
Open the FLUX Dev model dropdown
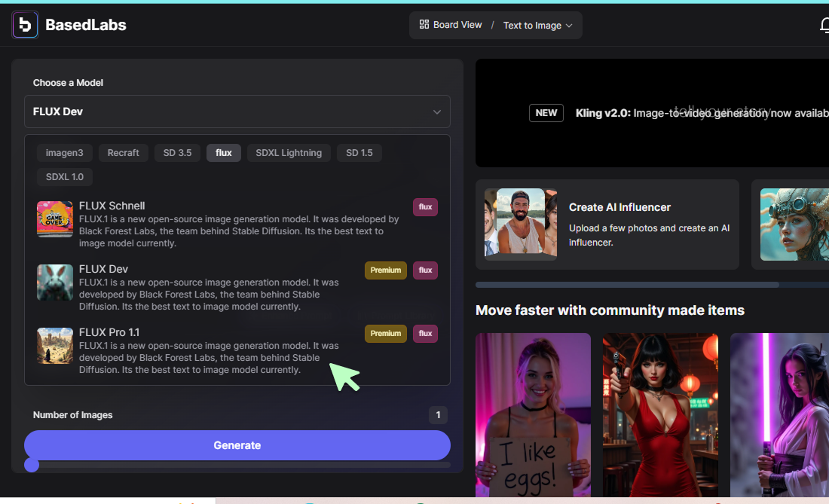[x=237, y=111]
